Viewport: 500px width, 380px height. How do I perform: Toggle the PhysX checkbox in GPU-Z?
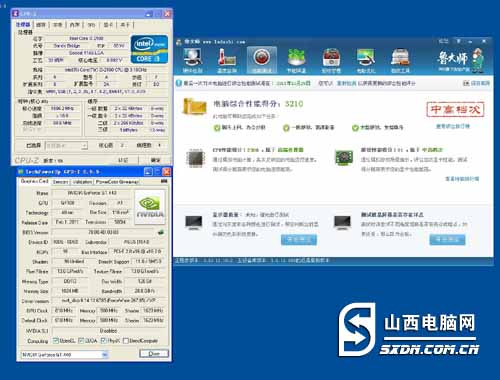coord(103,341)
